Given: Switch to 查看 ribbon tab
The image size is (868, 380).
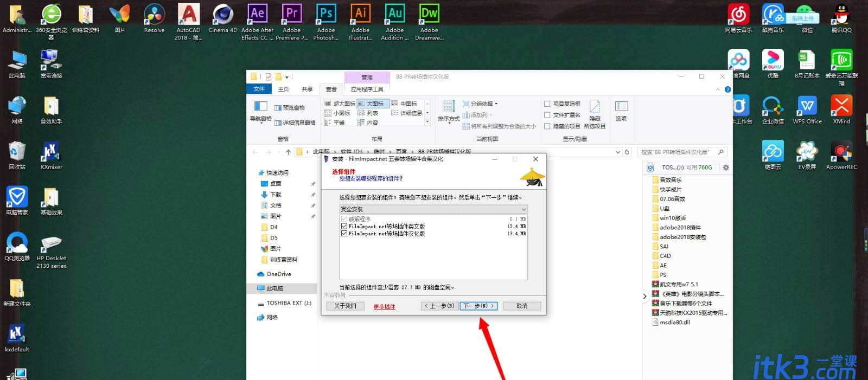Looking at the screenshot, I should pos(331,89).
